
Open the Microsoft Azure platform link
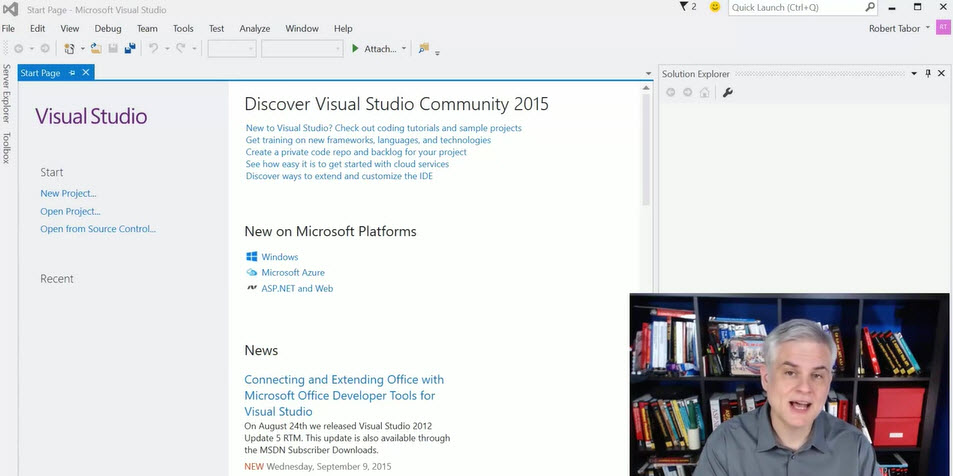pyautogui.click(x=292, y=272)
